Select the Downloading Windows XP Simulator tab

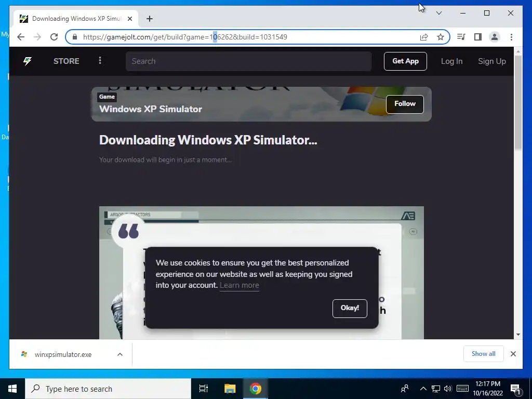76,19
